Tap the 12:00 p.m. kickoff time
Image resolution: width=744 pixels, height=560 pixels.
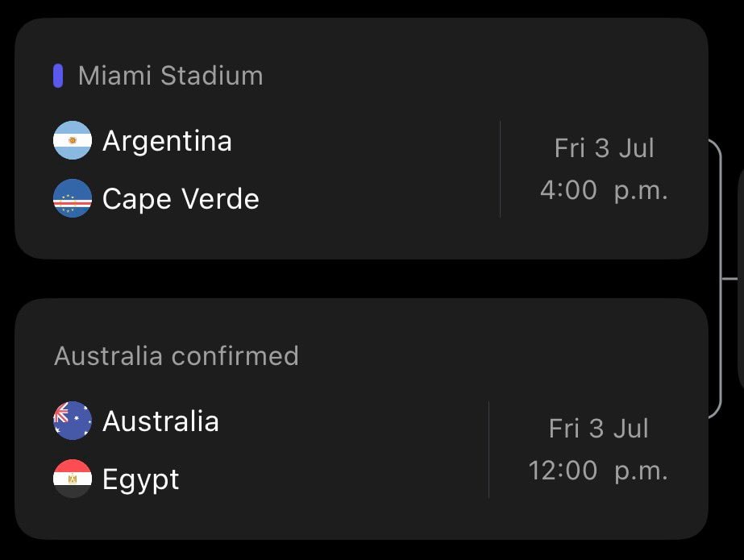click(598, 471)
